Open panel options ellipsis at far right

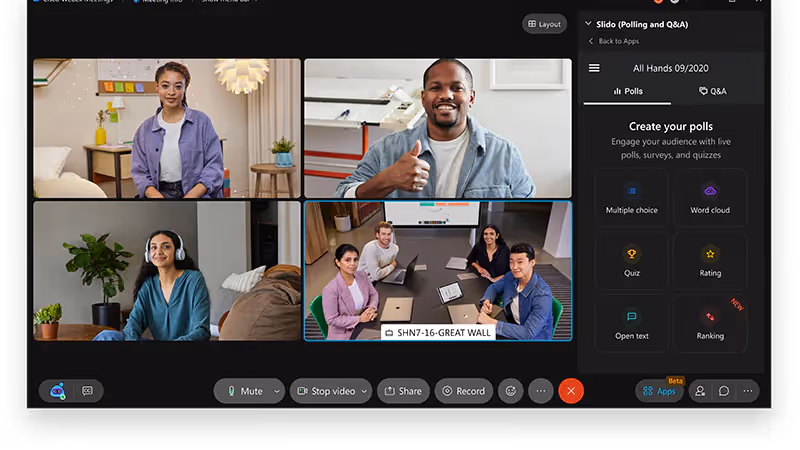click(748, 391)
